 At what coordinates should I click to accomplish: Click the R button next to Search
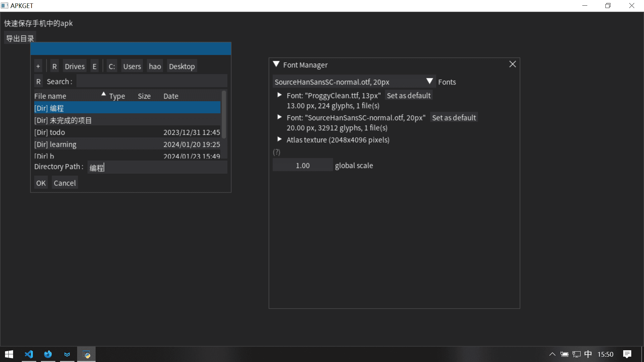38,81
